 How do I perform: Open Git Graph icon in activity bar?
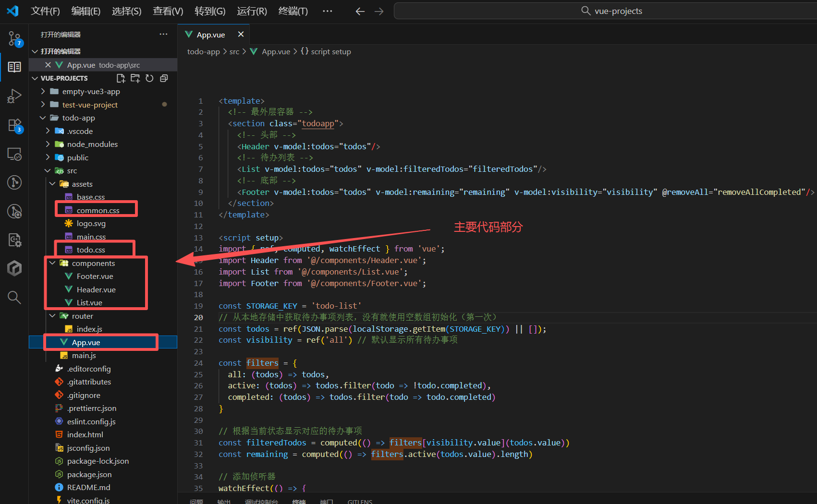[x=14, y=182]
